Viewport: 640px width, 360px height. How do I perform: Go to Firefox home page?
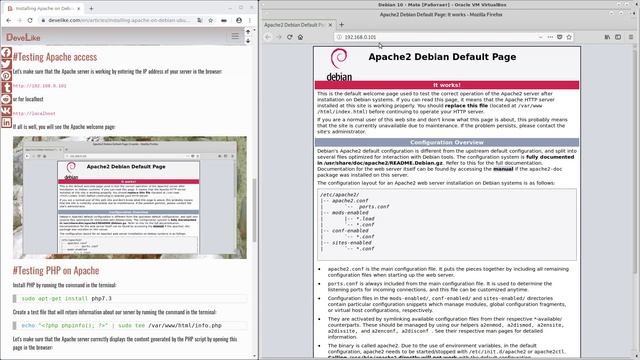(x=300, y=37)
